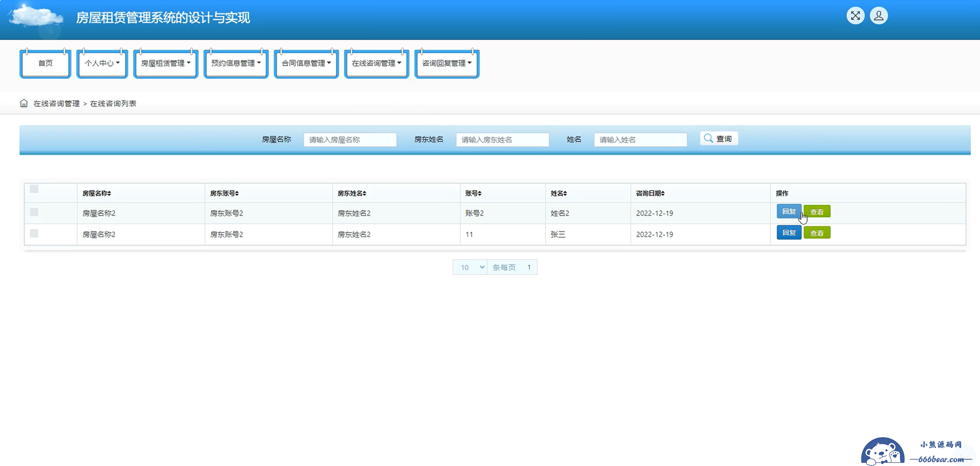The image size is (980, 466).
Task: Check the 张三 row checkbox
Action: pos(34,233)
